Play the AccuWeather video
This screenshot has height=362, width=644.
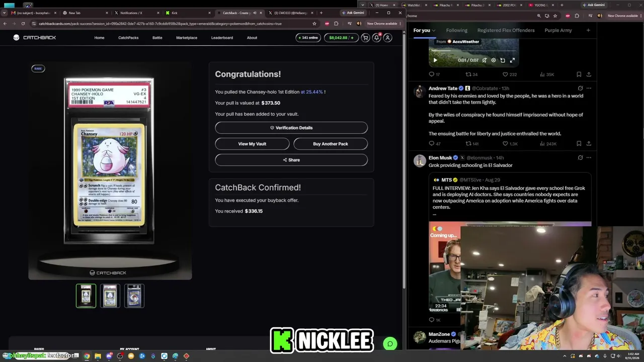click(x=435, y=60)
